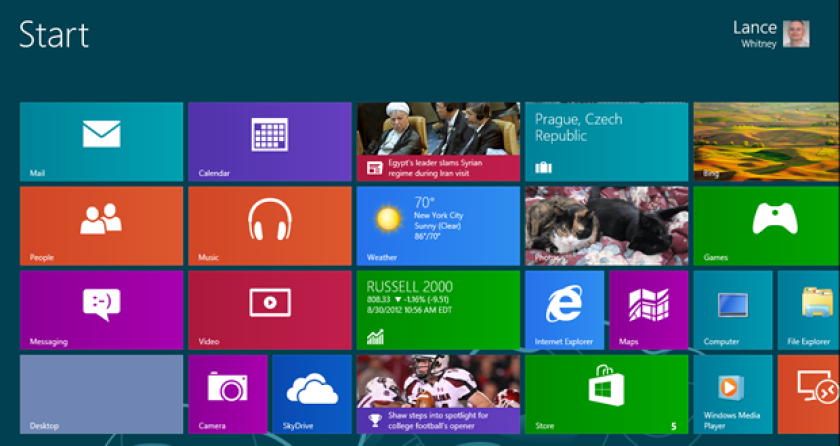The width and height of the screenshot is (840, 446).
Task: Open the Store shopping bag icon
Action: tap(606, 385)
